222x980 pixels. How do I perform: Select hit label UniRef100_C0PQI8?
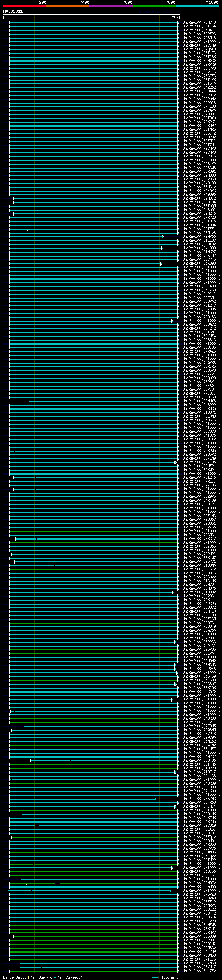tap(199, 103)
